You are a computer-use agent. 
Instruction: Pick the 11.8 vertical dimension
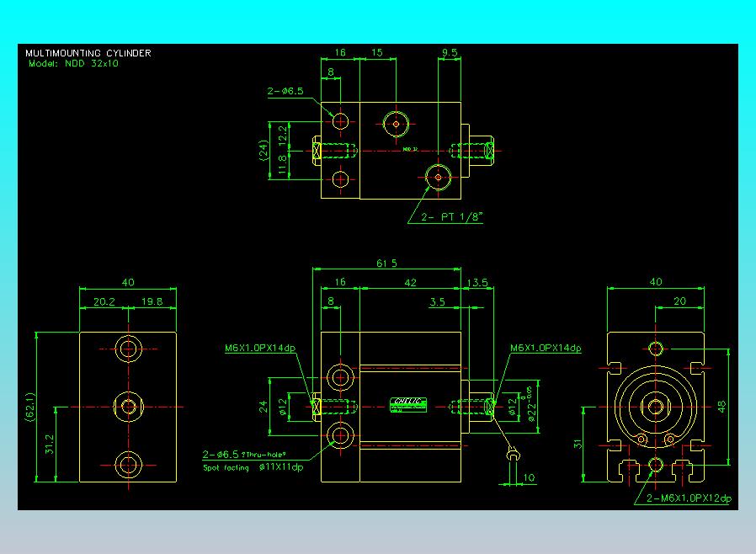point(283,164)
